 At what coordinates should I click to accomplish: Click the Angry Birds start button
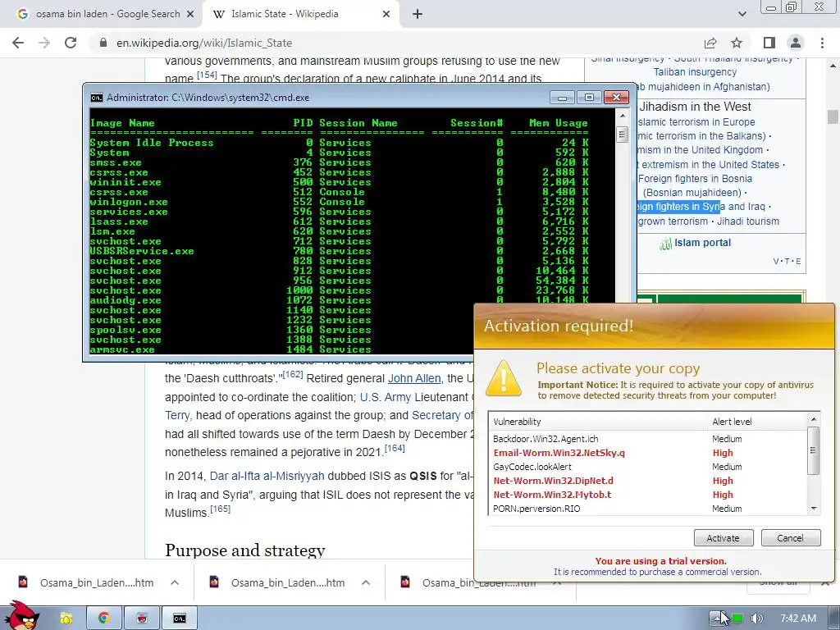coord(22,615)
